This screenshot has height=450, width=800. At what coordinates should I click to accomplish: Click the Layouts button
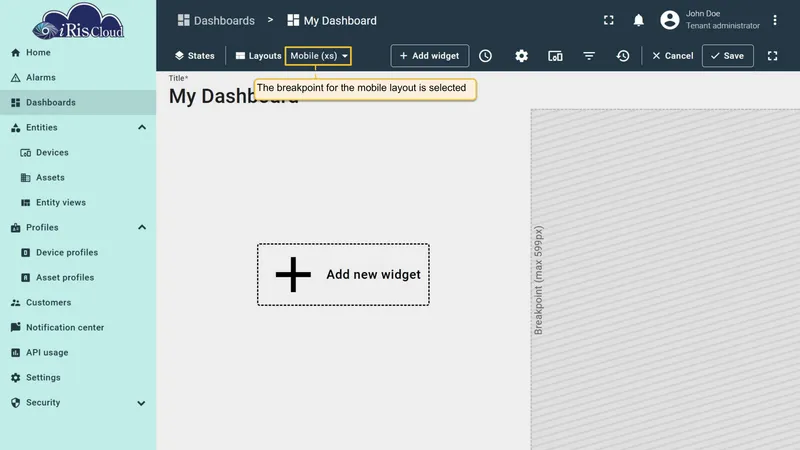258,56
